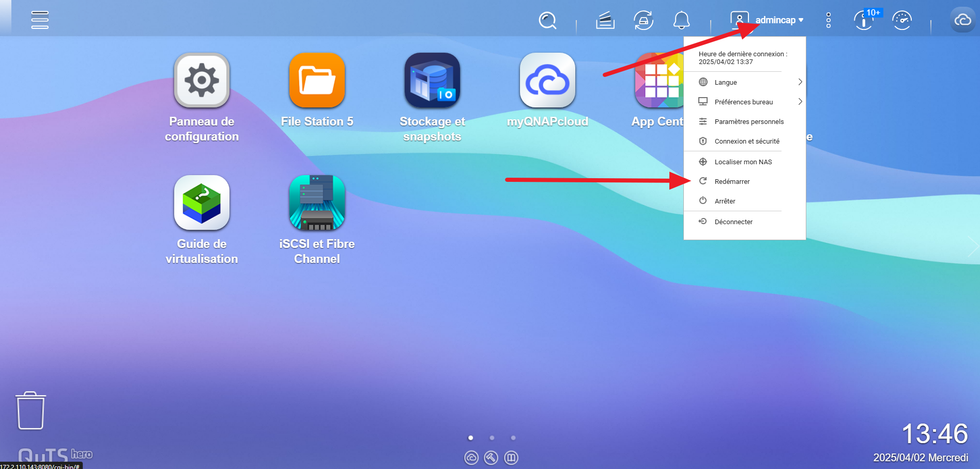Open the three-dot more options menu
Viewport: 980px width, 469px height.
pos(829,20)
